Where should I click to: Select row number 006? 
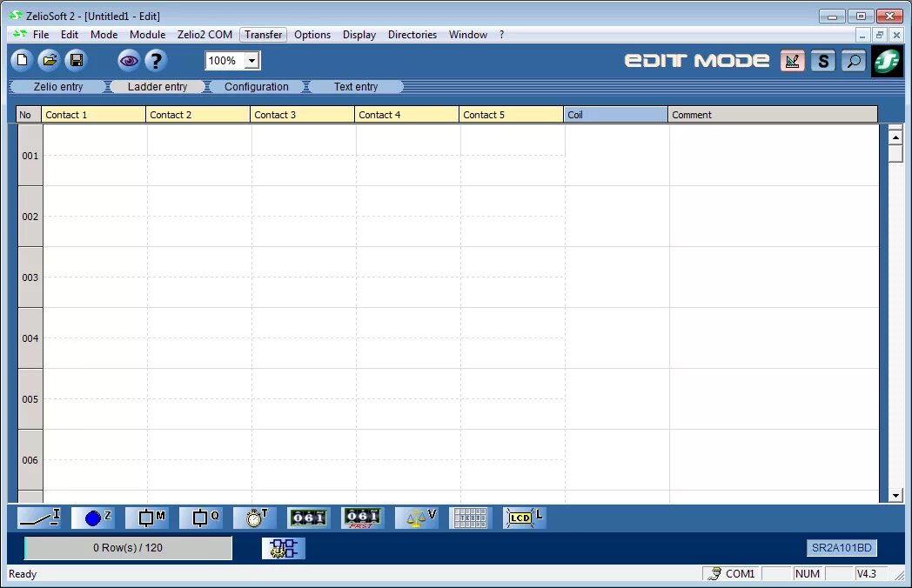[x=30, y=460]
